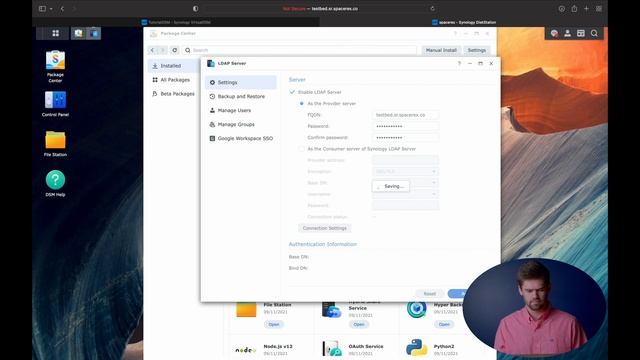Open Control Panel desktop icon

(55, 104)
